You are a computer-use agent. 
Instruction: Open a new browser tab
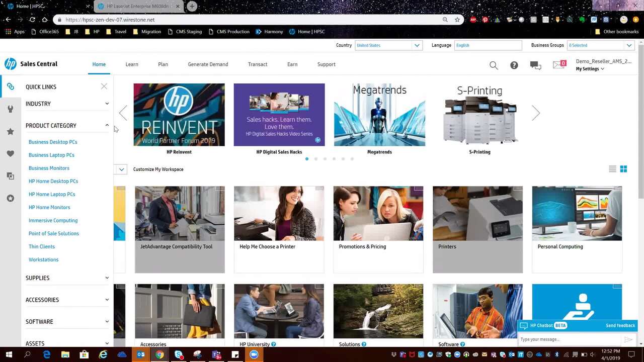192,7
